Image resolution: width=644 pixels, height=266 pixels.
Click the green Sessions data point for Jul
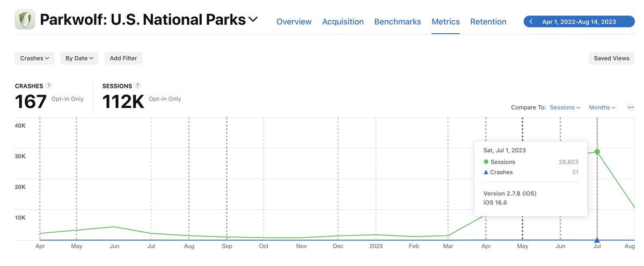(597, 152)
